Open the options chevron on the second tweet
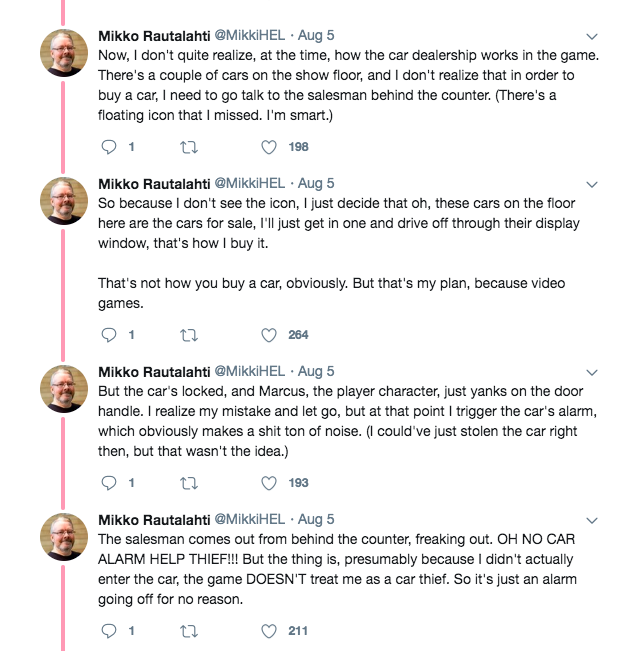This screenshot has width=638, height=651. pyautogui.click(x=591, y=184)
